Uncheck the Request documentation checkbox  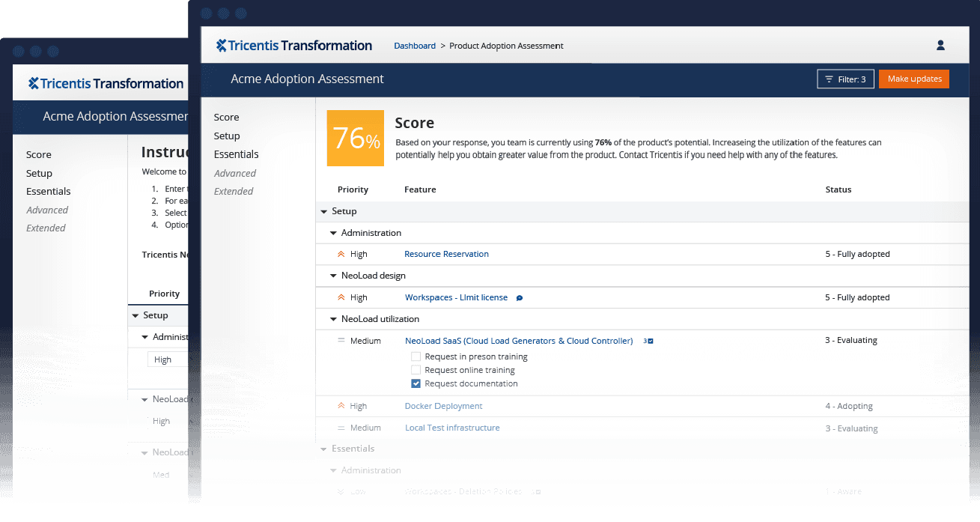tap(416, 383)
